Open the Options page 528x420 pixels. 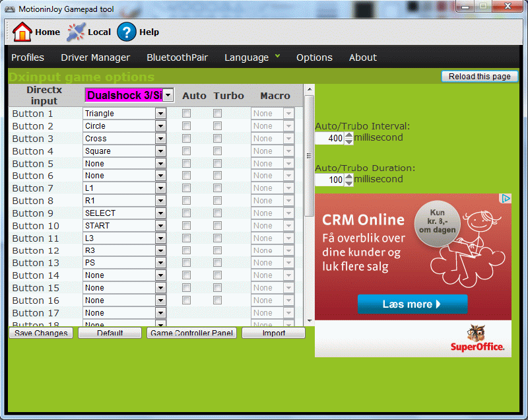[x=314, y=57]
